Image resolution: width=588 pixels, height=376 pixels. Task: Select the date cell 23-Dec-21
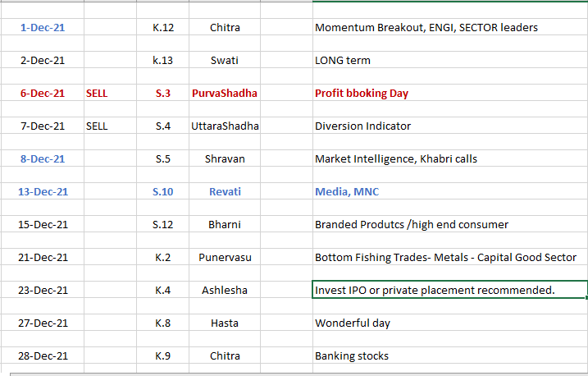[x=43, y=290]
